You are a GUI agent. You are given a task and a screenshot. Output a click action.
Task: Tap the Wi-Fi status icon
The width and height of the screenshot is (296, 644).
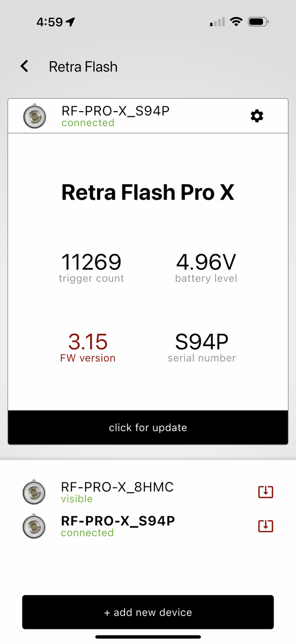(x=236, y=22)
